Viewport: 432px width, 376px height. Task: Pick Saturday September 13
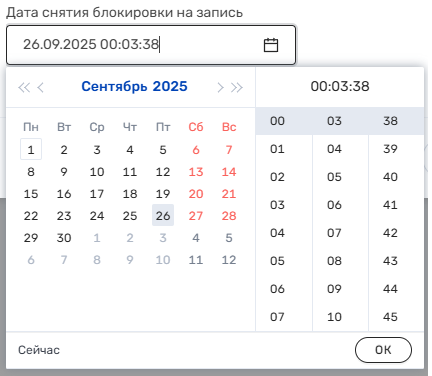[x=196, y=172]
